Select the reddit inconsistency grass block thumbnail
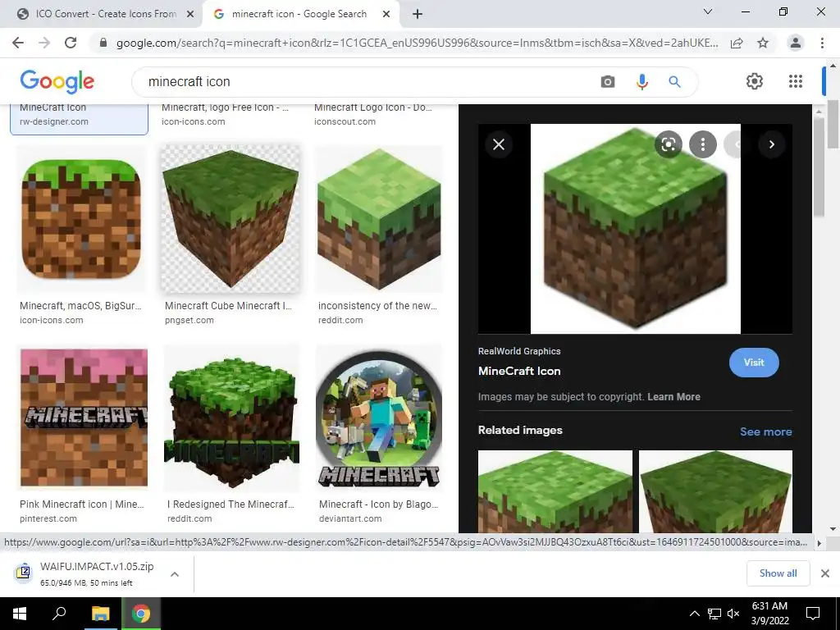 [x=379, y=219]
